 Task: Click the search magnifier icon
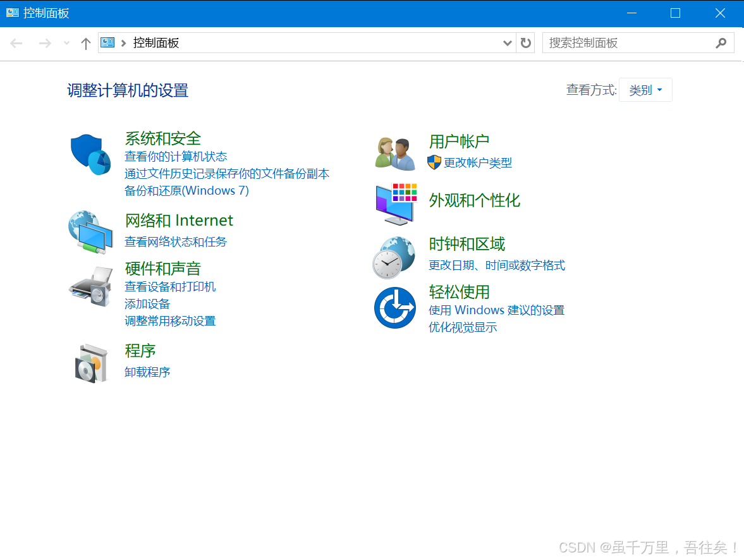click(721, 43)
